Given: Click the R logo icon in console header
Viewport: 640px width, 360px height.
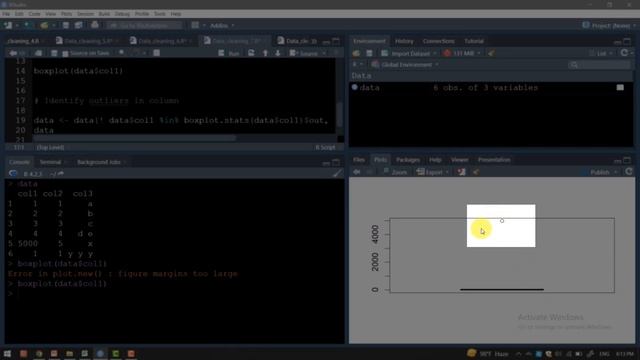Looking at the screenshot, I should 13,174.
